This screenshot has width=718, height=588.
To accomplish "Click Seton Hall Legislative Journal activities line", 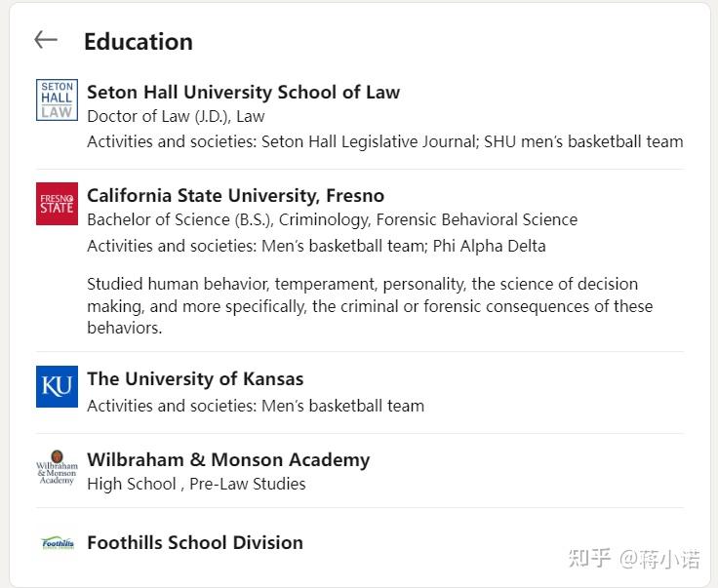I will tap(384, 142).
